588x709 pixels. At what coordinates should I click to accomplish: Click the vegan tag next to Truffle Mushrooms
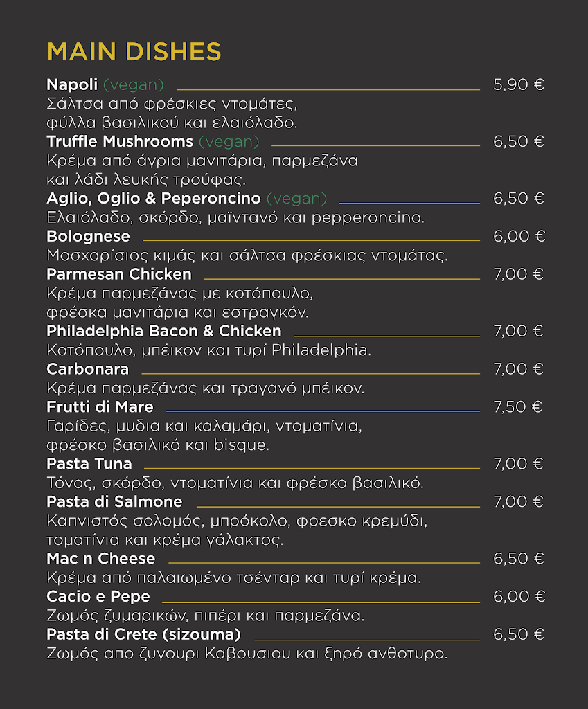[229, 142]
